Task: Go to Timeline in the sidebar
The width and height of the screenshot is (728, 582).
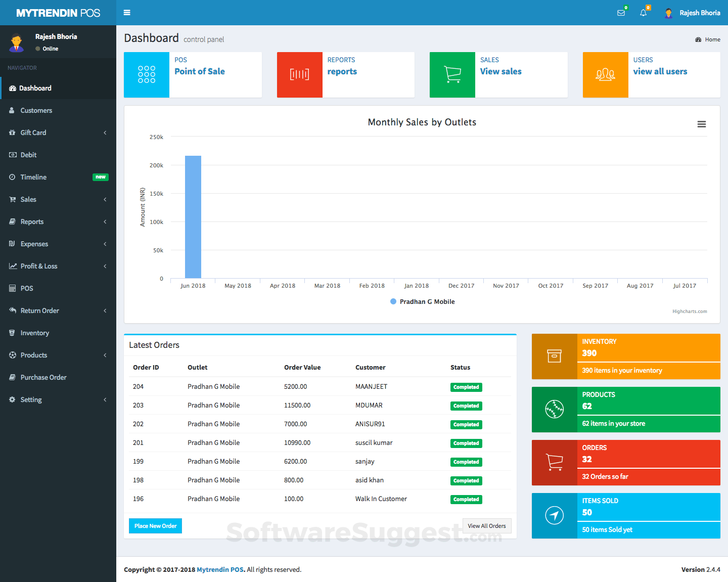Action: (x=33, y=177)
